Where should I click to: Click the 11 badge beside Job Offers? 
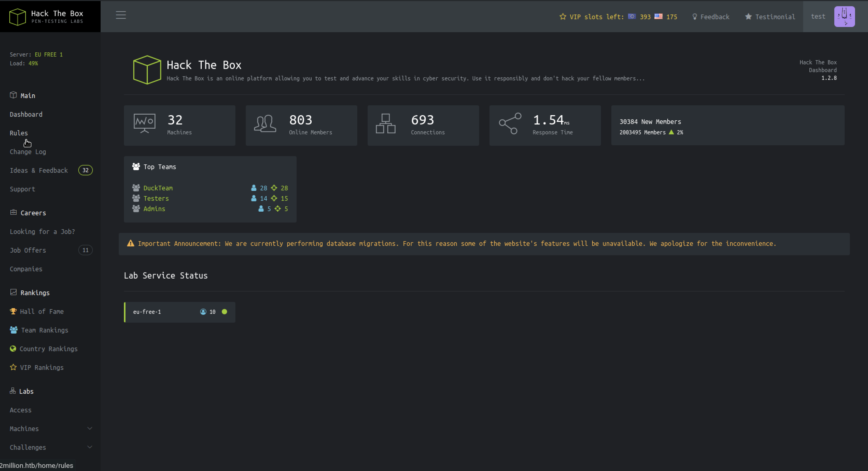86,250
